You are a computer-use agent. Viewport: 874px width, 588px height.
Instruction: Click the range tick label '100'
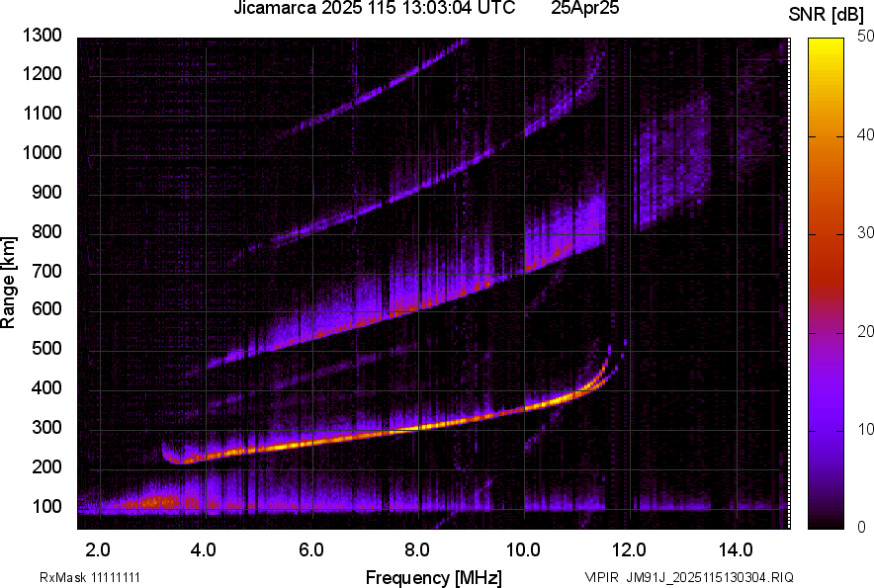pos(46,506)
